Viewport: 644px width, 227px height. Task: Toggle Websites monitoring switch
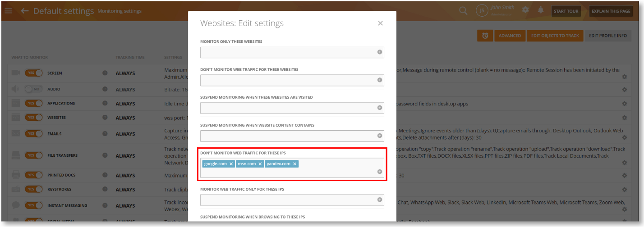click(x=34, y=118)
